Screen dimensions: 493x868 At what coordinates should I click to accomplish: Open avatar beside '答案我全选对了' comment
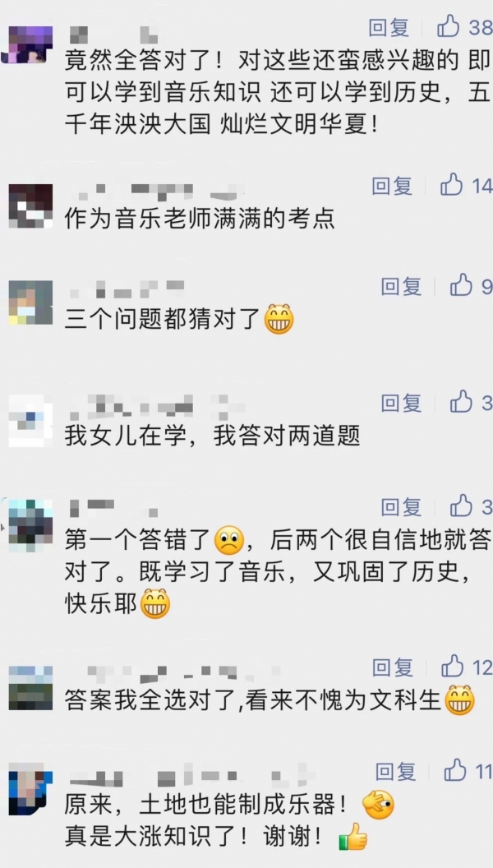pos(31,687)
